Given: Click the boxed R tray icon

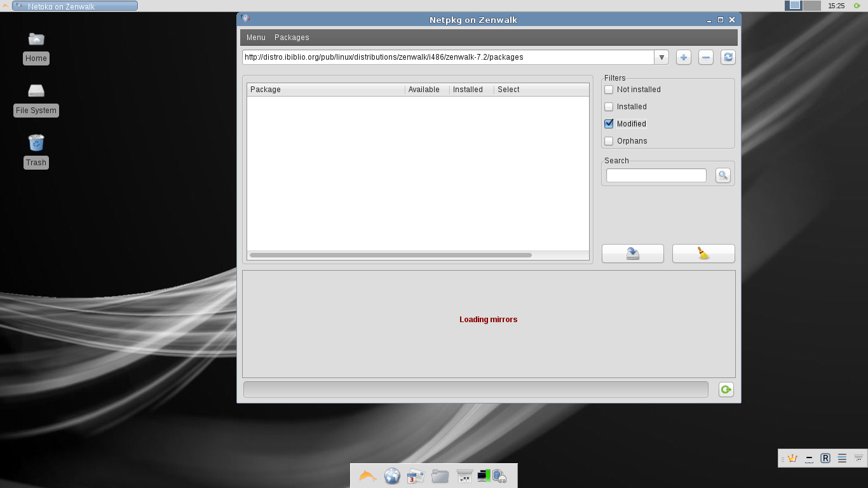Looking at the screenshot, I should click(825, 458).
